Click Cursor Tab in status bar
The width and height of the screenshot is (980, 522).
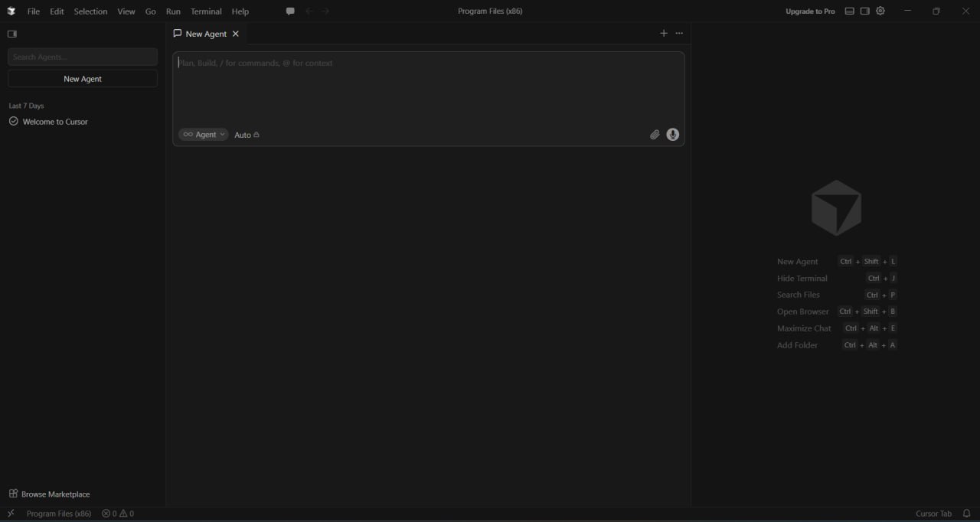pos(933,514)
